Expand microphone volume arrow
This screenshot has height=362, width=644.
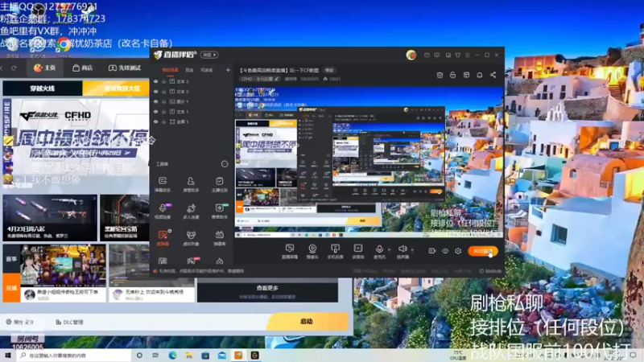click(389, 249)
